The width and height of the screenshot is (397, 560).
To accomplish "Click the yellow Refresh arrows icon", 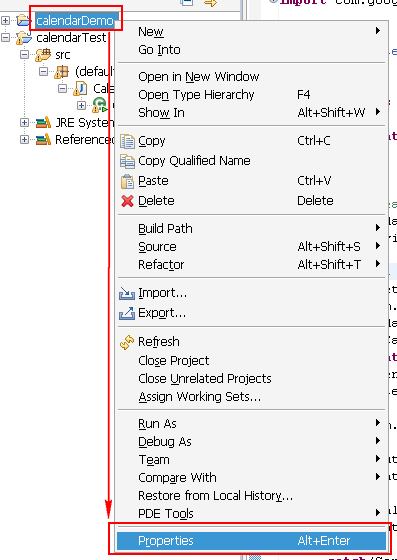I will pyautogui.click(x=127, y=342).
